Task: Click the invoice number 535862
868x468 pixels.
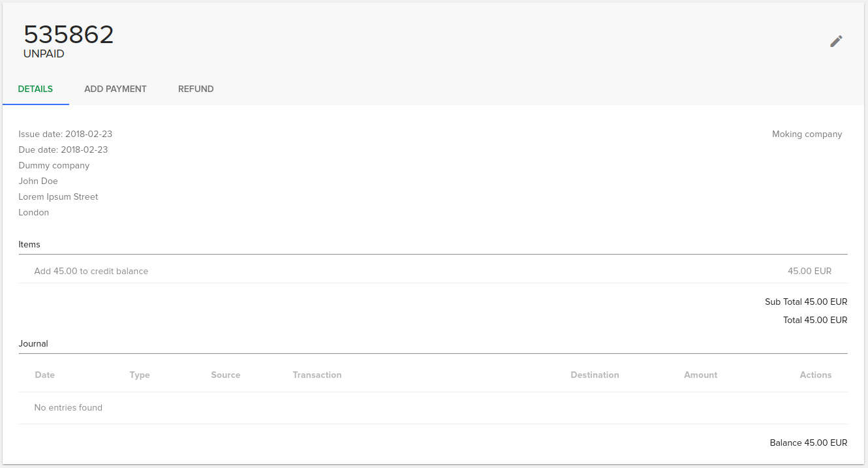Action: (69, 34)
